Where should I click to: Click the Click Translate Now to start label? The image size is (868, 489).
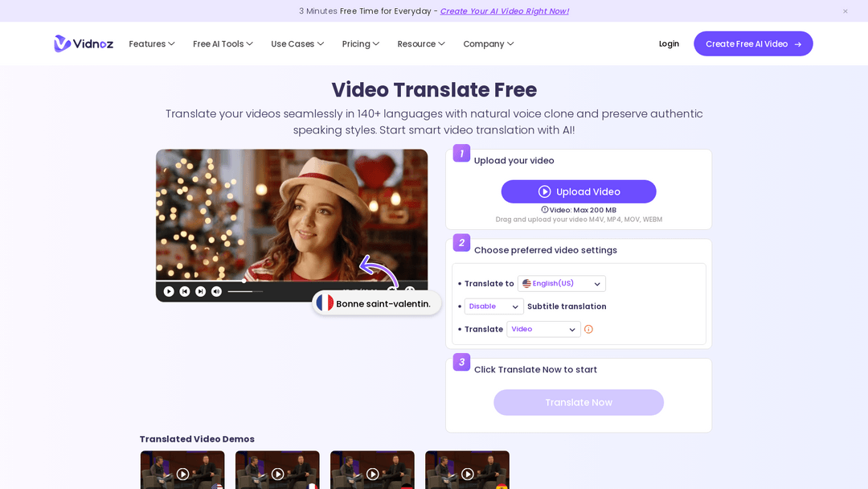click(x=535, y=369)
